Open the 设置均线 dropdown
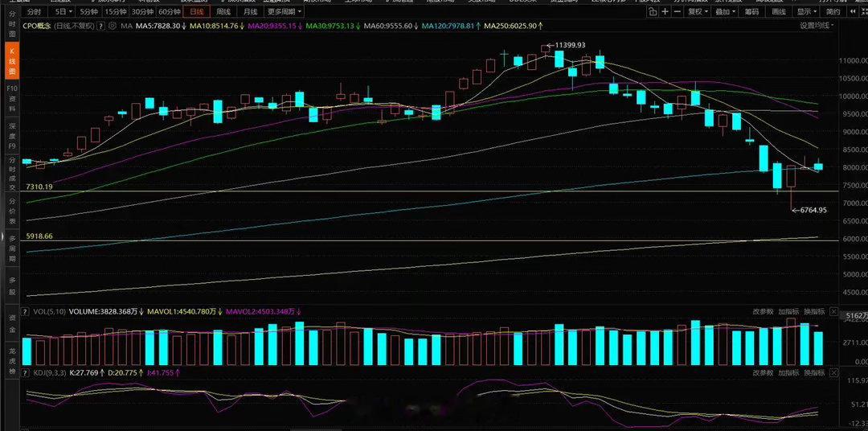The image size is (868, 431). (x=817, y=25)
